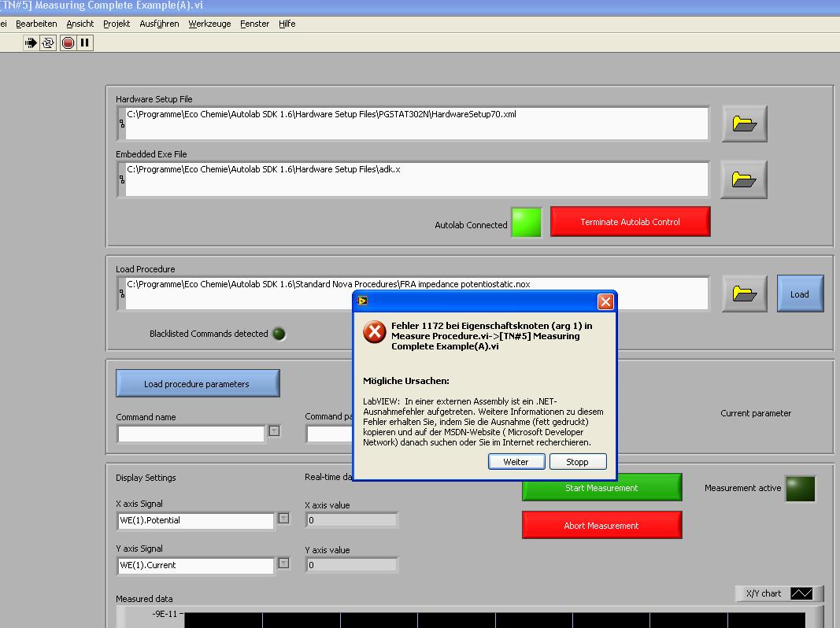
Task: Click the Autolab Connected green LED
Action: (527, 222)
